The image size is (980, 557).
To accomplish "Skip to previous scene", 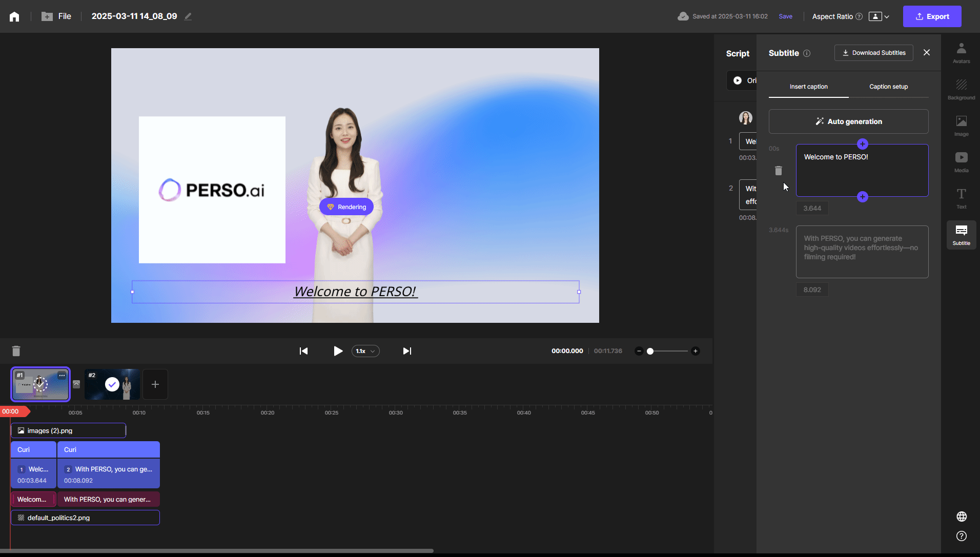I will 303,351.
